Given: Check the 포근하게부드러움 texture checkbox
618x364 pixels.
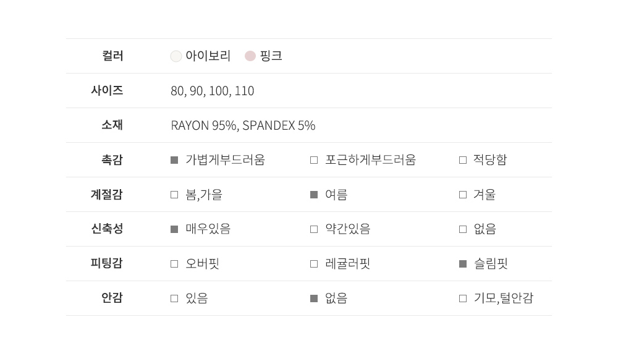Looking at the screenshot, I should (314, 160).
